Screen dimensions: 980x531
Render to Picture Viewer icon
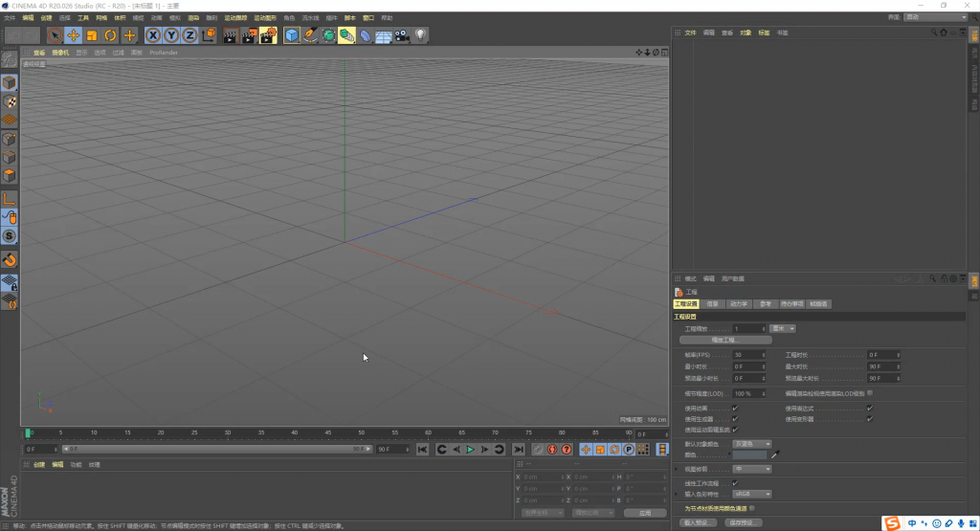pyautogui.click(x=249, y=35)
